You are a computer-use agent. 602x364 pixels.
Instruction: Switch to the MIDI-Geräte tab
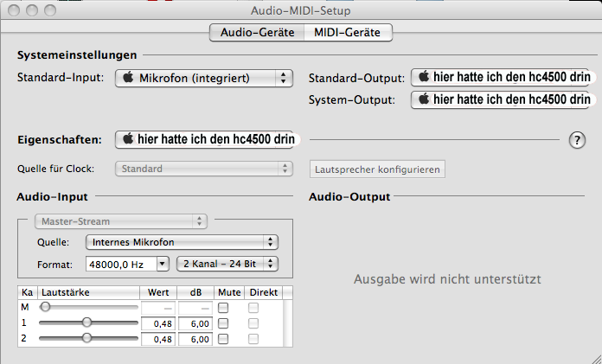344,33
